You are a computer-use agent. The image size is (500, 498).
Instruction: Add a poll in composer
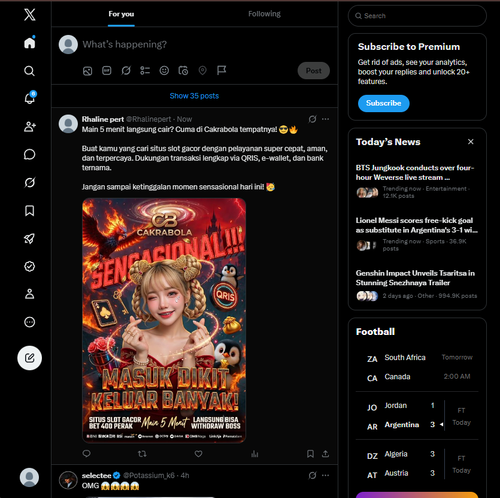(x=145, y=71)
